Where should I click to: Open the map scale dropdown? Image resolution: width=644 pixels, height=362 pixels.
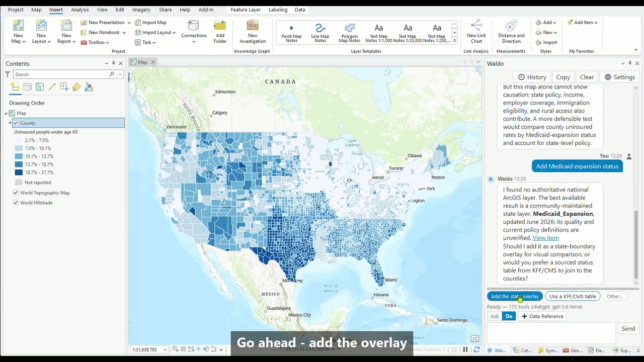pos(165,349)
